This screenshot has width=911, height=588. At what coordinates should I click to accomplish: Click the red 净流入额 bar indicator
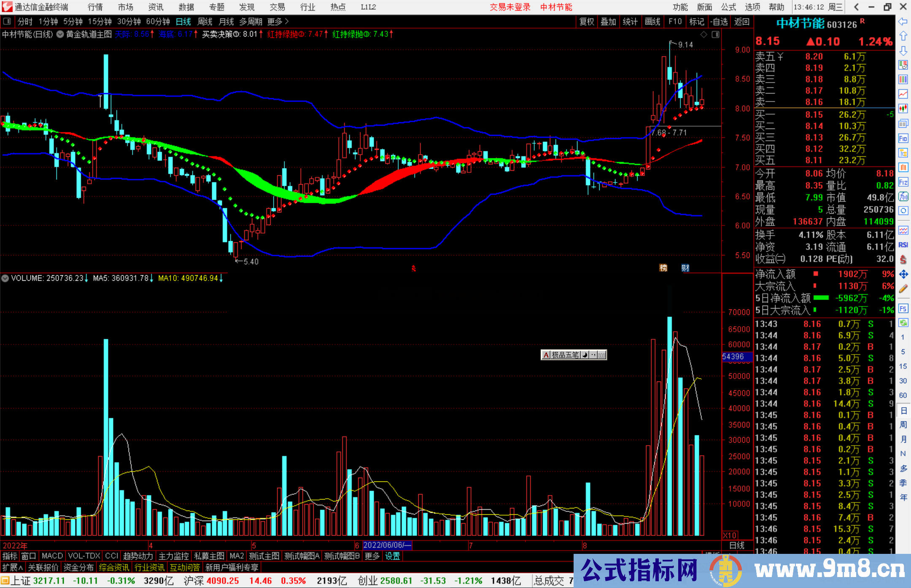(x=816, y=274)
